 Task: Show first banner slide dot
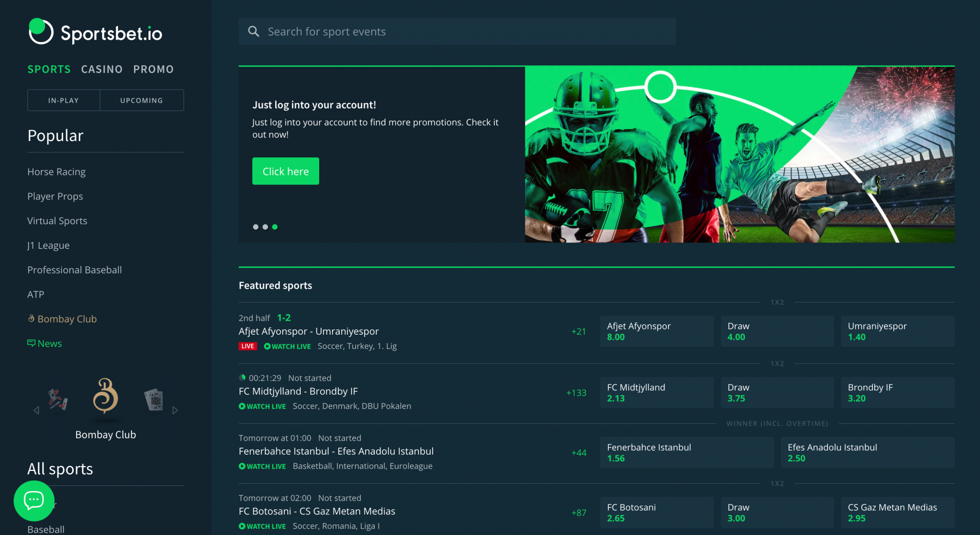click(x=256, y=227)
